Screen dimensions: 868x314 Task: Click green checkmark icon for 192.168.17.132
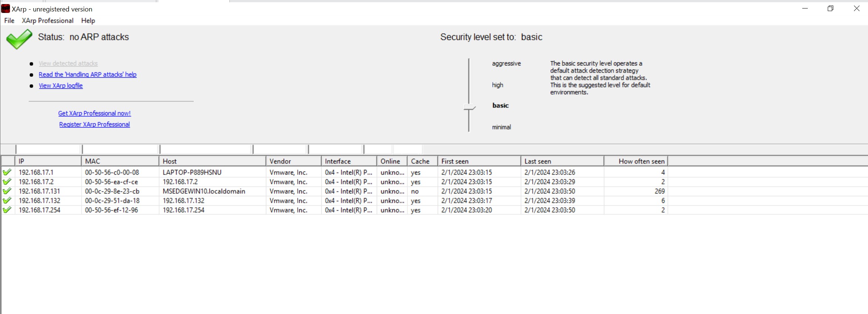[x=7, y=201]
